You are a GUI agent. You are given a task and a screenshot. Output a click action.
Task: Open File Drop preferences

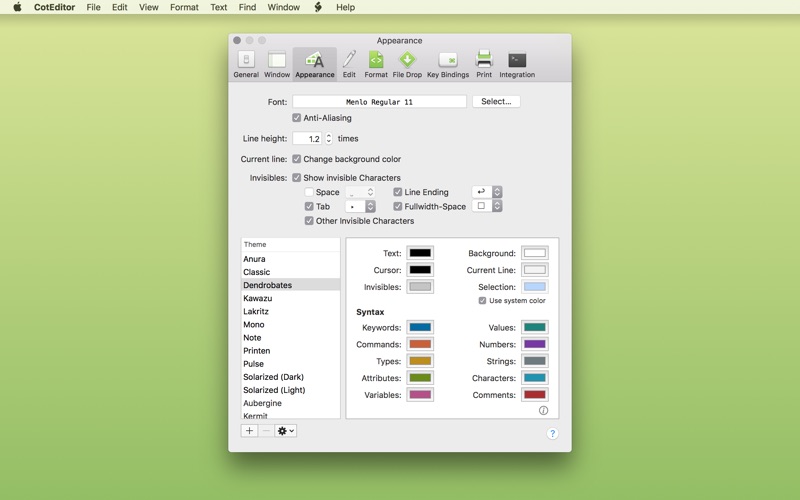pyautogui.click(x=407, y=64)
